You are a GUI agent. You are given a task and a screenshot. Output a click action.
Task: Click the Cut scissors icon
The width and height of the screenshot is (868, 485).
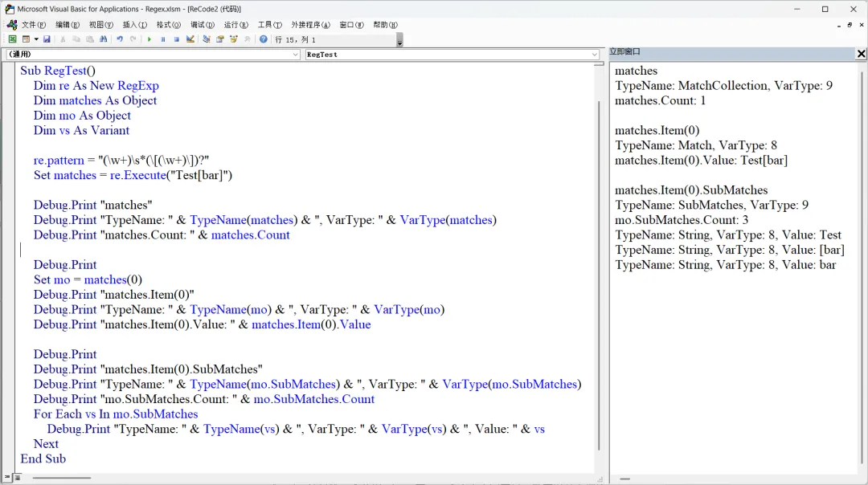(x=63, y=39)
